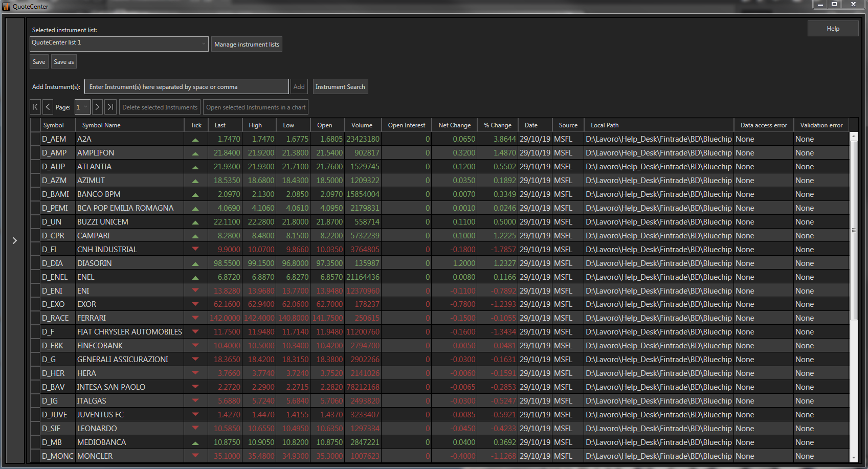This screenshot has width=868, height=469.
Task: Select the GENERALI ASSICURAZIONI name cell
Action: coord(130,360)
